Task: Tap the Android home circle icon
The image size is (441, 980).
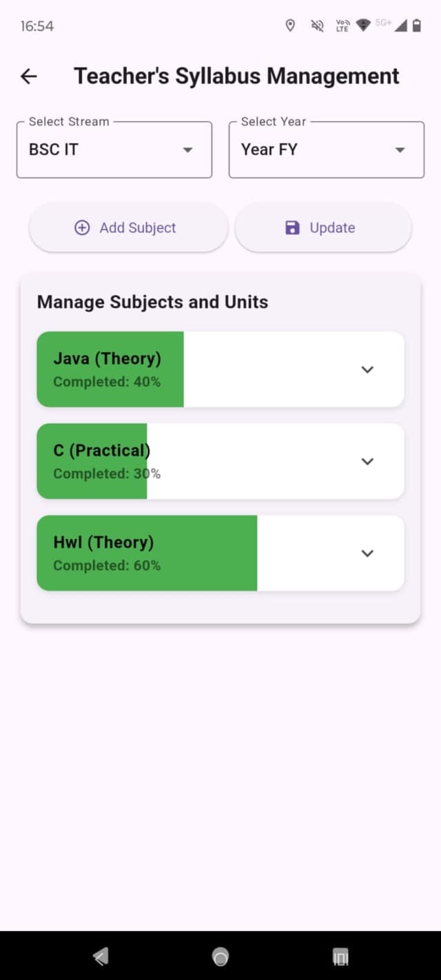Action: click(220, 956)
